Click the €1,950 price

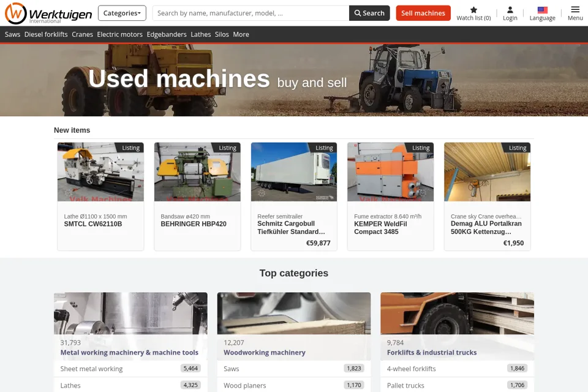[x=513, y=243]
